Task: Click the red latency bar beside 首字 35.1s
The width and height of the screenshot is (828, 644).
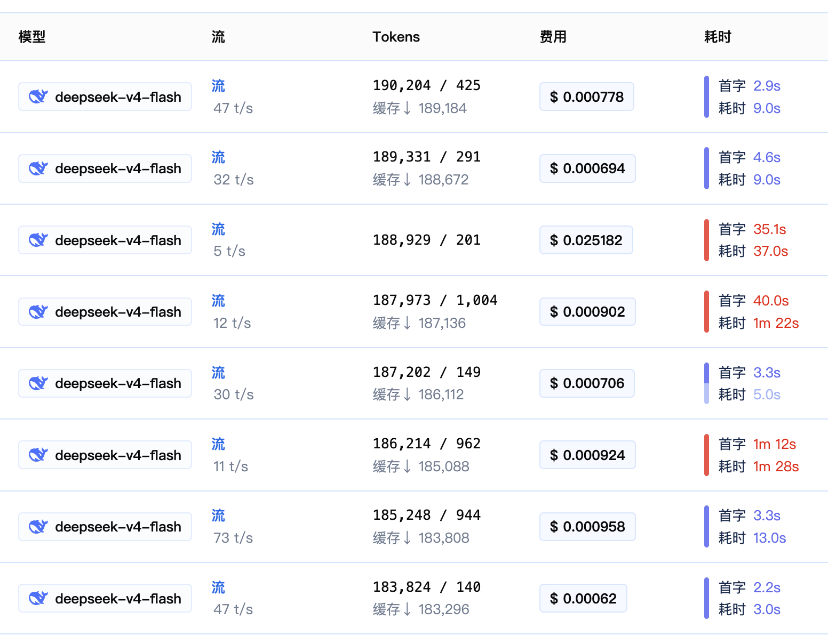Action: [x=706, y=240]
